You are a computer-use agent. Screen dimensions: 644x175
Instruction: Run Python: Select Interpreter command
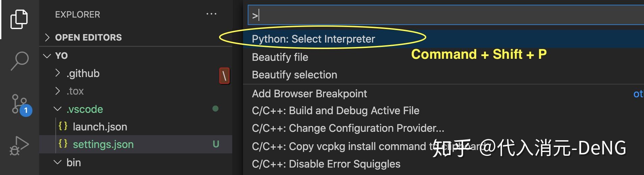click(444, 39)
